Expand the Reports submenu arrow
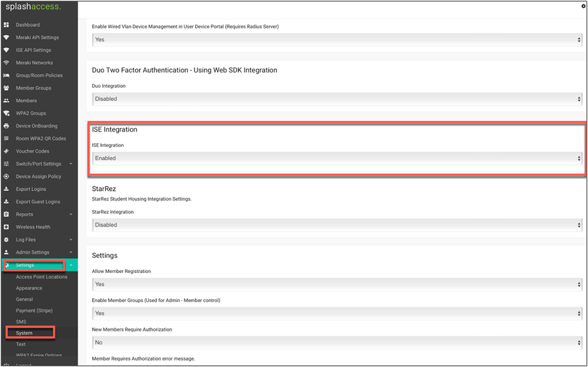 (71, 214)
